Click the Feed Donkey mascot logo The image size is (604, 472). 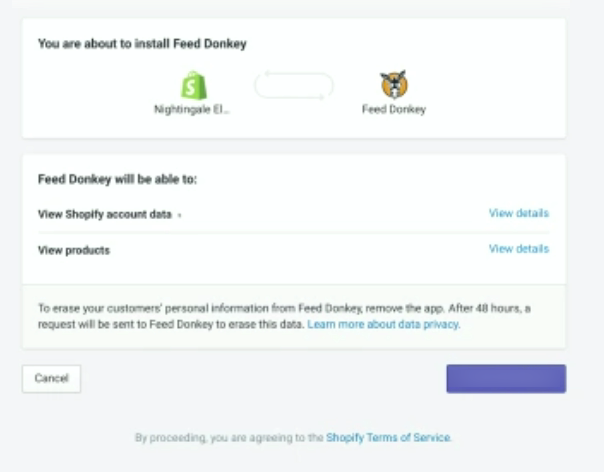394,84
